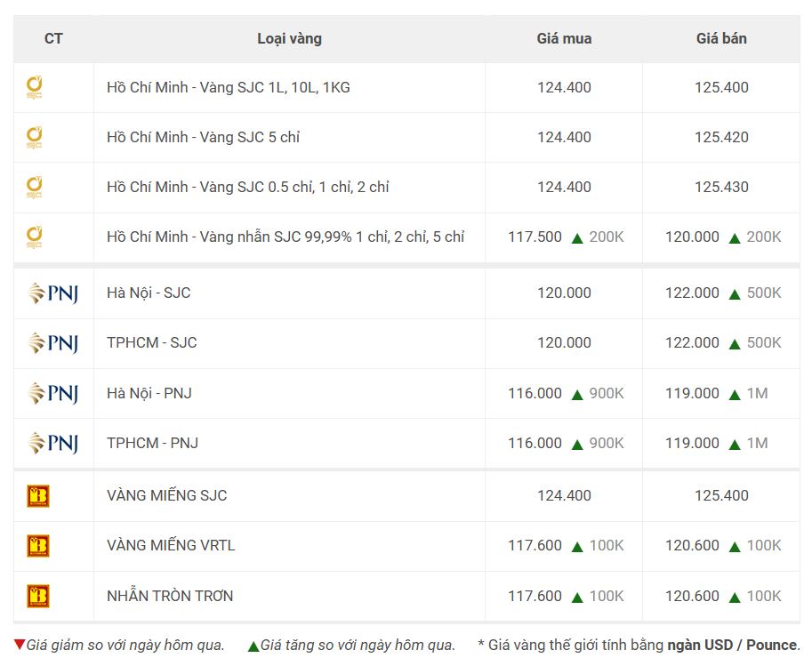
Task: Click the VÀNG MIẾNG VRTL gold type
Action: 171,545
